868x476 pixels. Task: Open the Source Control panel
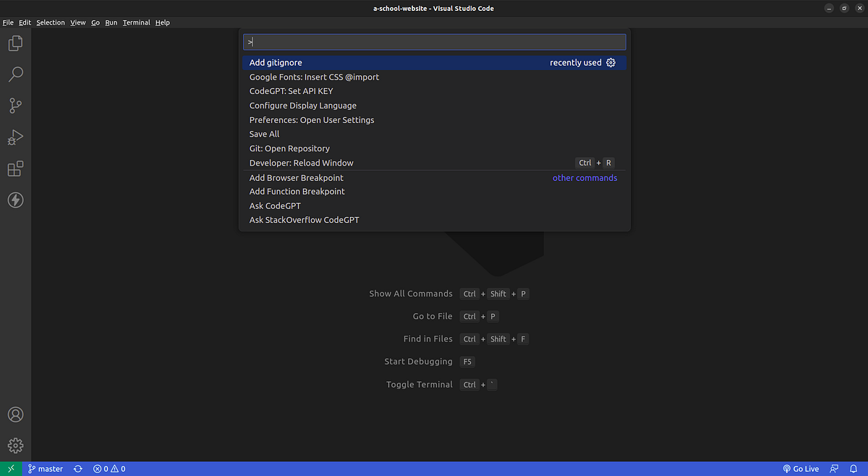point(16,106)
